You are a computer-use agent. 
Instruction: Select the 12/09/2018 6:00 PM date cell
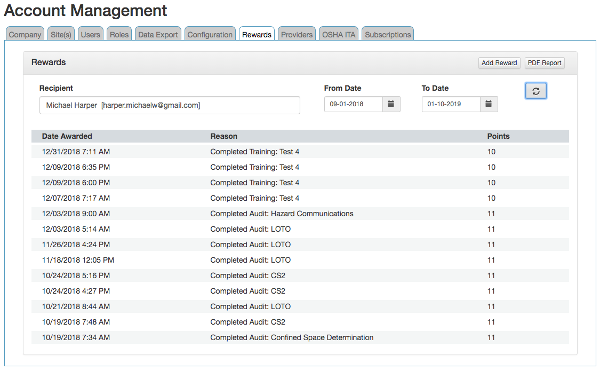tap(76, 183)
